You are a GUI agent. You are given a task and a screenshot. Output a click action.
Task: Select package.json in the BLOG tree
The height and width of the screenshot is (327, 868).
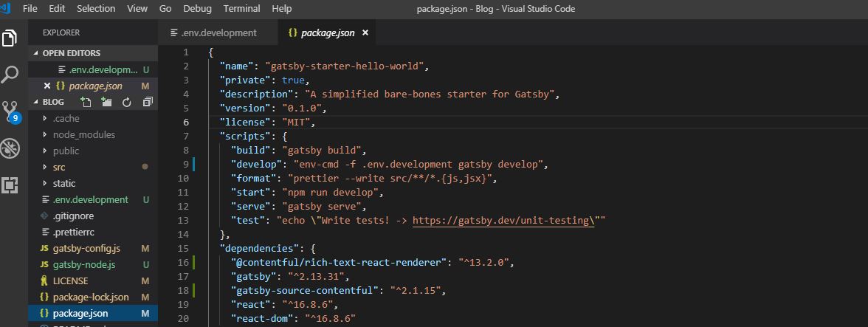click(x=92, y=313)
